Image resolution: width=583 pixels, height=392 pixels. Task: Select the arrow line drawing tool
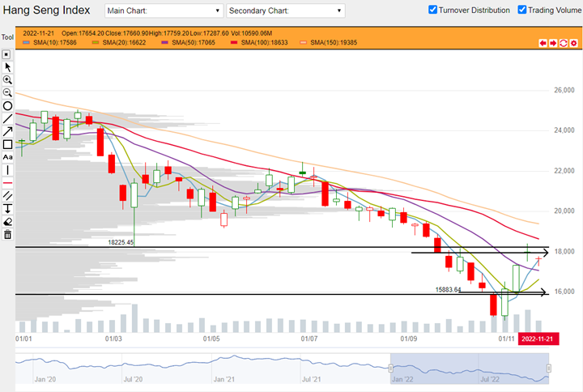[x=8, y=131]
